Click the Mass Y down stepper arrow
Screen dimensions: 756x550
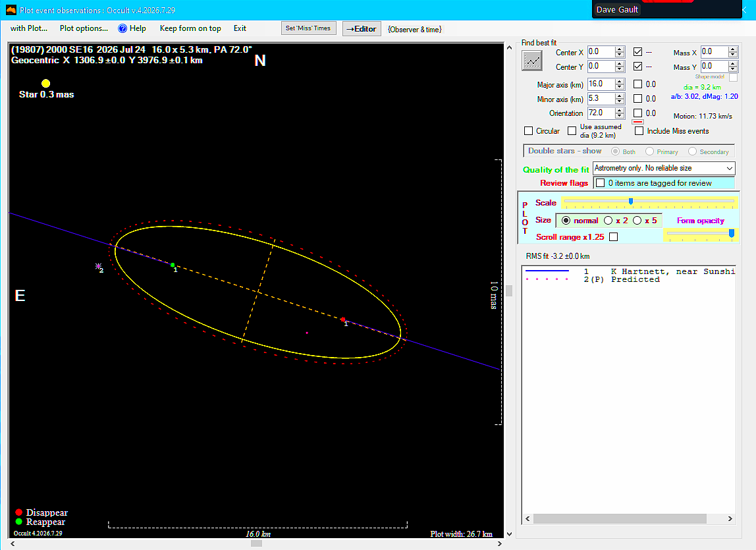click(733, 69)
